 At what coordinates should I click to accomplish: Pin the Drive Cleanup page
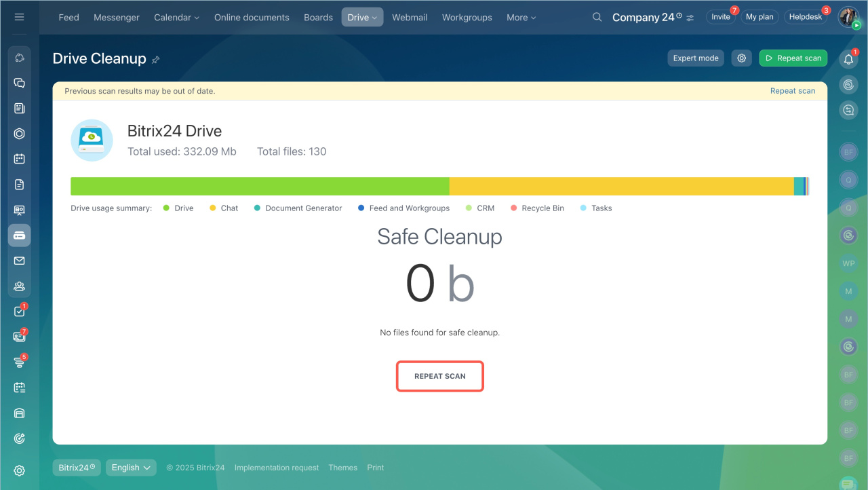(x=155, y=60)
